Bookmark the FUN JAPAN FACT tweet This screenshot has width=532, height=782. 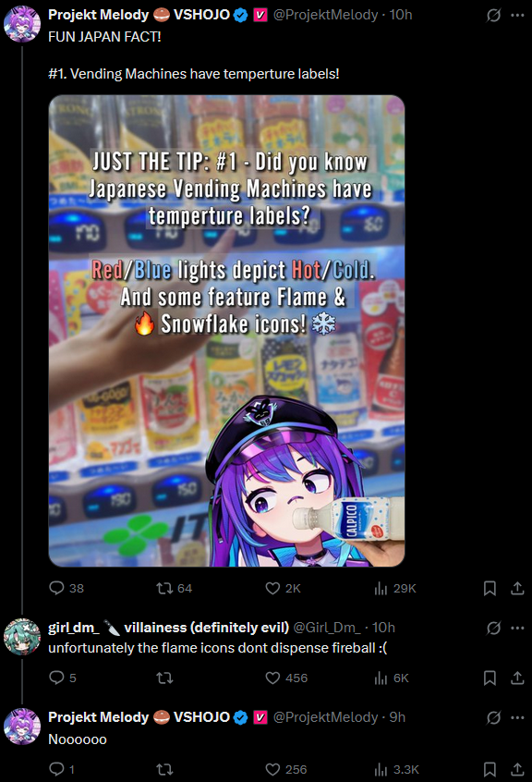click(490, 589)
